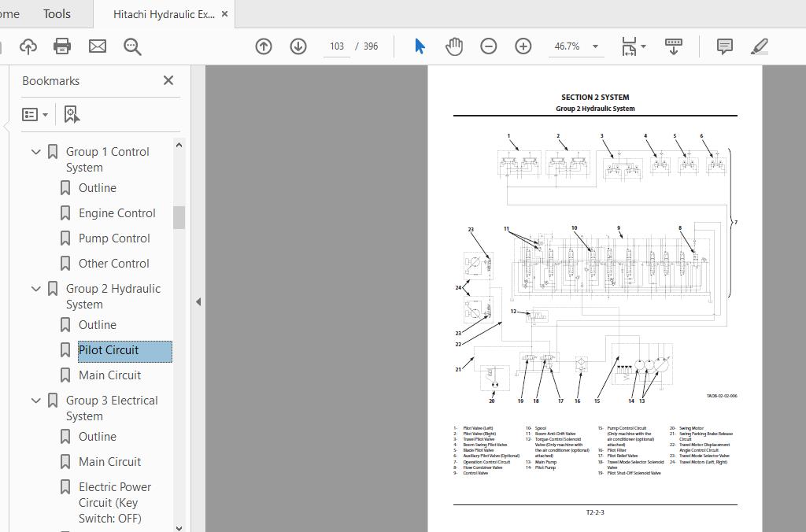
Task: Select the hand pan tool
Action: (454, 46)
